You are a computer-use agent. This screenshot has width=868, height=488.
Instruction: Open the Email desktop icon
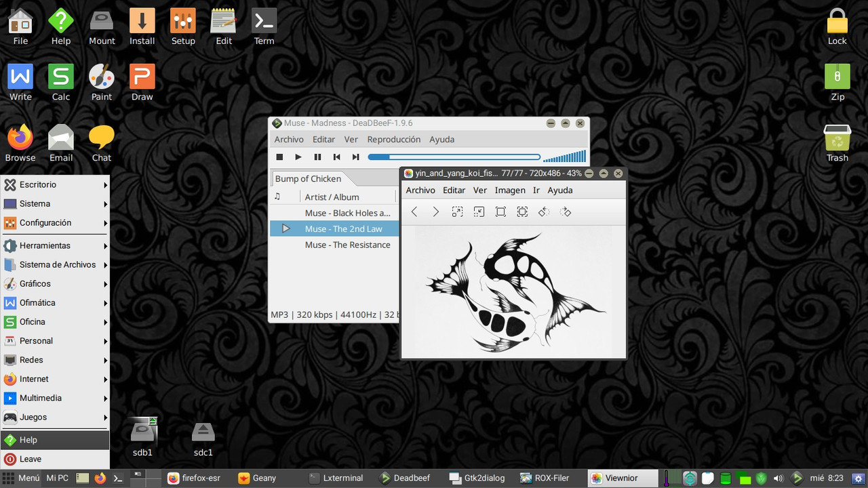tap(61, 143)
